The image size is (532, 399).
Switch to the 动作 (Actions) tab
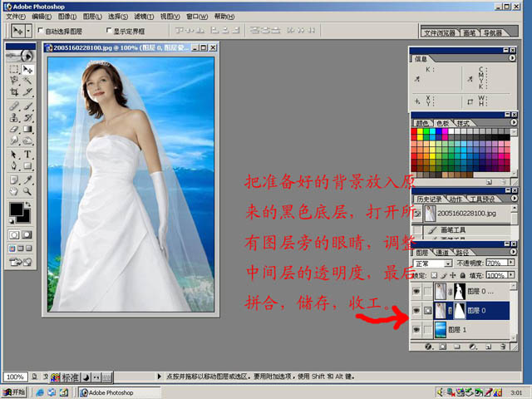[x=456, y=199]
